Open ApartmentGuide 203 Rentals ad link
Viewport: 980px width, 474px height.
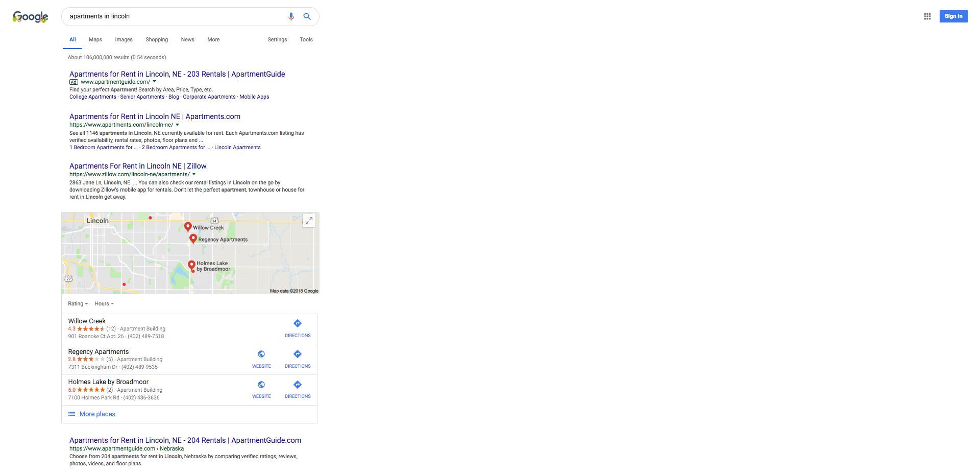pos(177,74)
